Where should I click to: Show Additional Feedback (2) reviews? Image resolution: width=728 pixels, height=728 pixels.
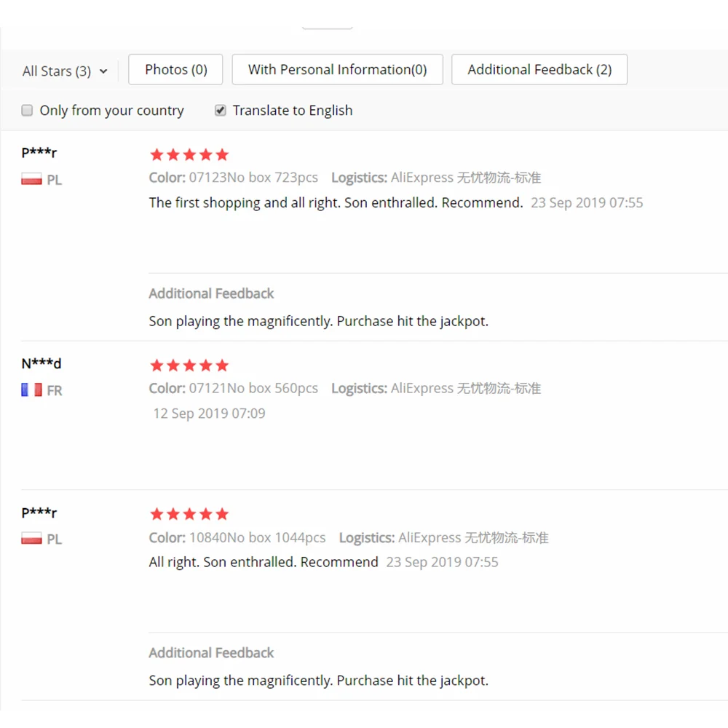click(x=539, y=70)
